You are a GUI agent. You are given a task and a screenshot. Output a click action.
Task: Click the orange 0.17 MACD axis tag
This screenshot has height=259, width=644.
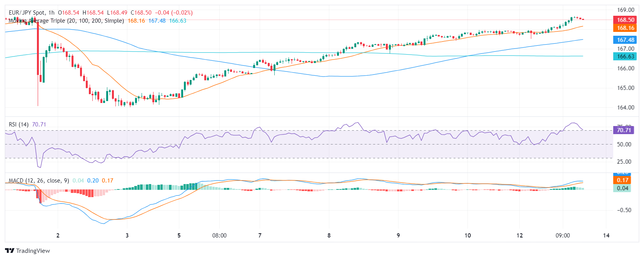(x=622, y=180)
